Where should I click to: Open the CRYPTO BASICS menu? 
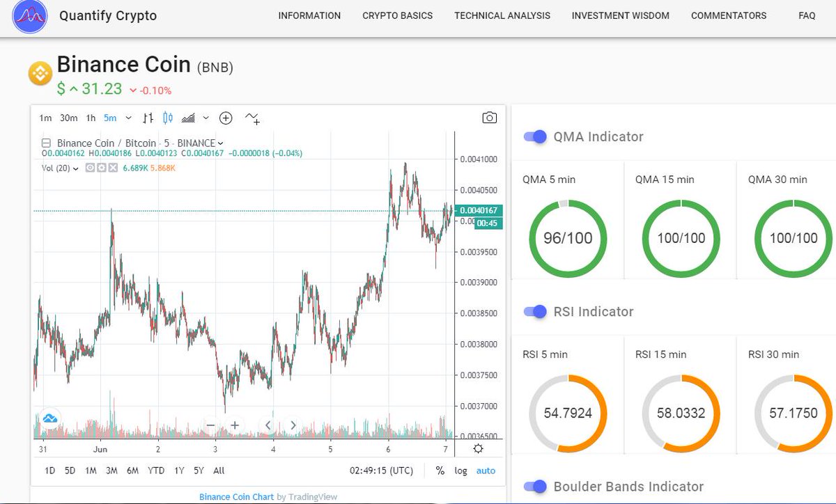point(397,15)
